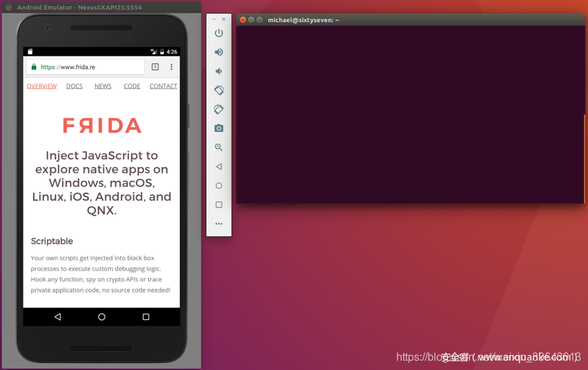Image resolution: width=588 pixels, height=370 pixels.
Task: Click the Chrome URL bar showing www.frida.re
Action: point(86,67)
